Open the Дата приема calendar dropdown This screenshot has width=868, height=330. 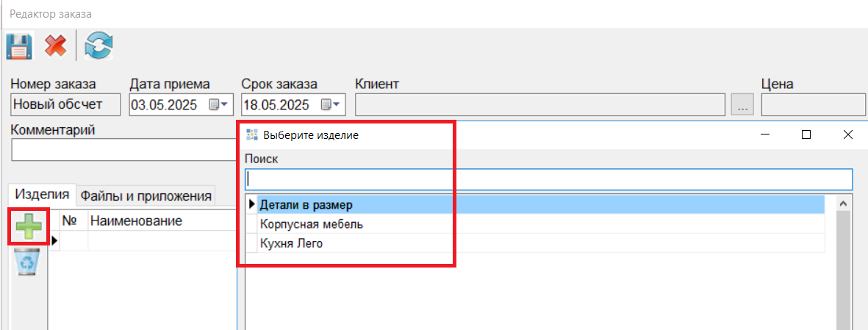(x=218, y=104)
